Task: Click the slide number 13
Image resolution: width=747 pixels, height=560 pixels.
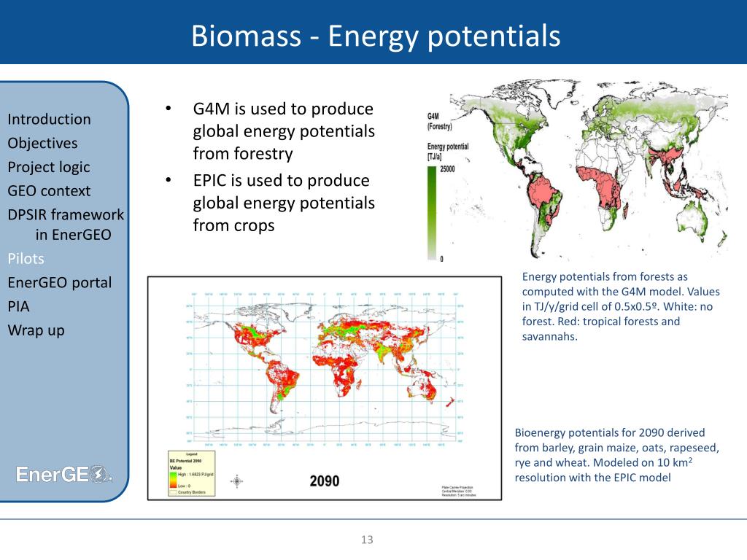Action: 367,540
